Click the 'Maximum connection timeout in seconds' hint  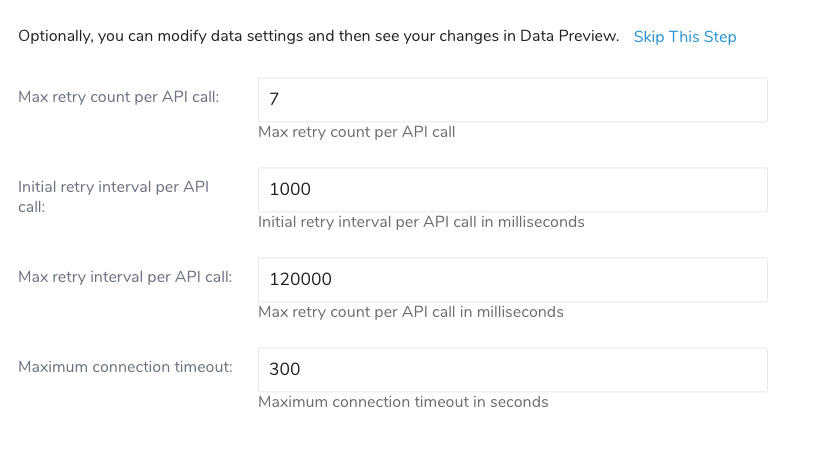pos(403,402)
